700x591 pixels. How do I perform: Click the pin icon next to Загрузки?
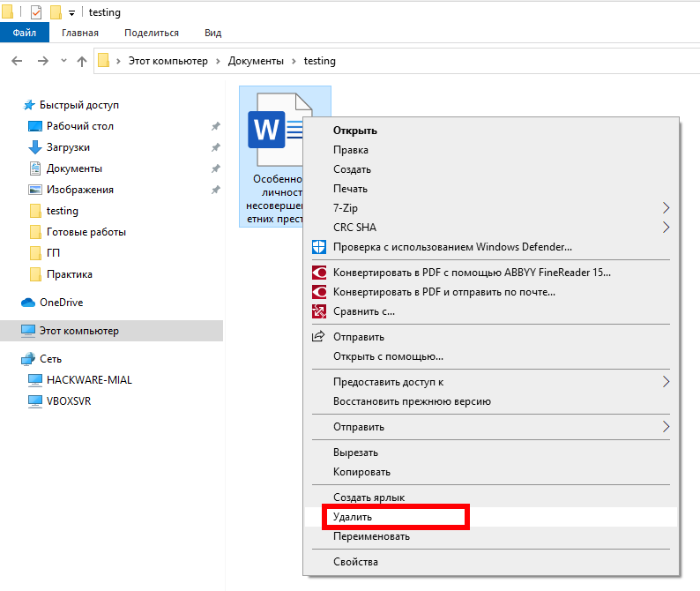[x=216, y=147]
